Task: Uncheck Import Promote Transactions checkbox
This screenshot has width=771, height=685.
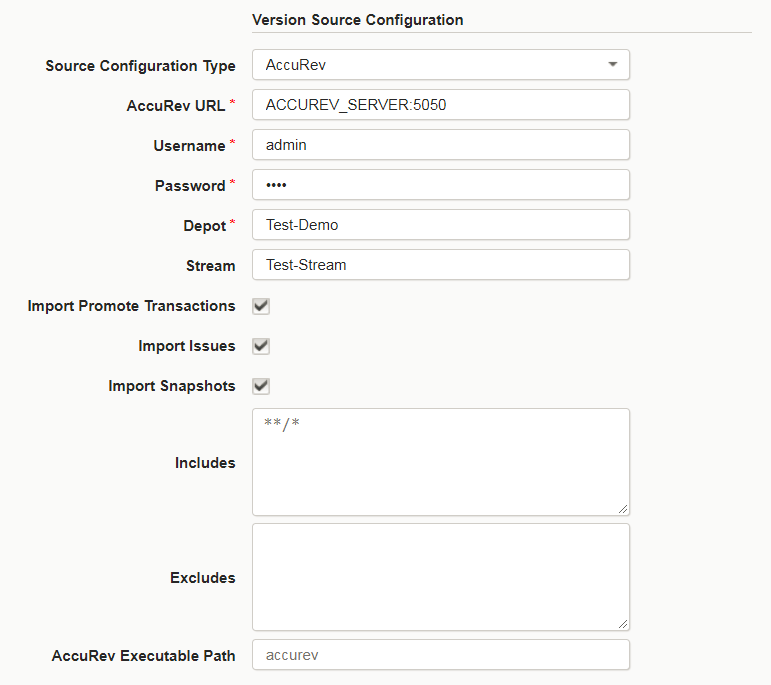Action: point(261,306)
